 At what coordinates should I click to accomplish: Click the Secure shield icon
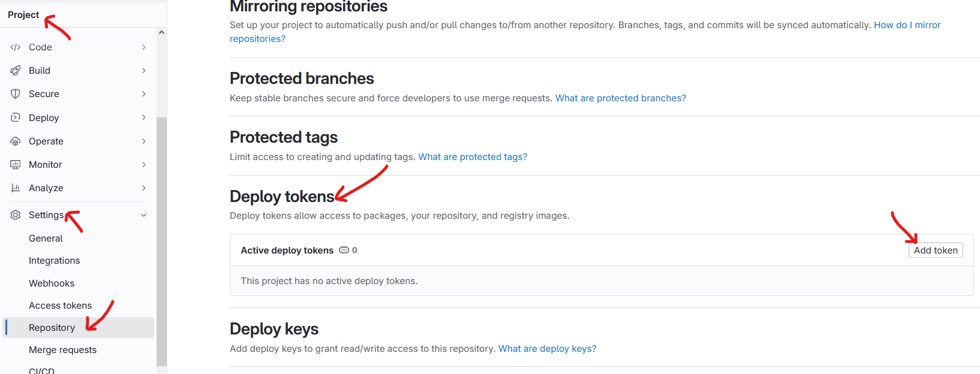[16, 94]
